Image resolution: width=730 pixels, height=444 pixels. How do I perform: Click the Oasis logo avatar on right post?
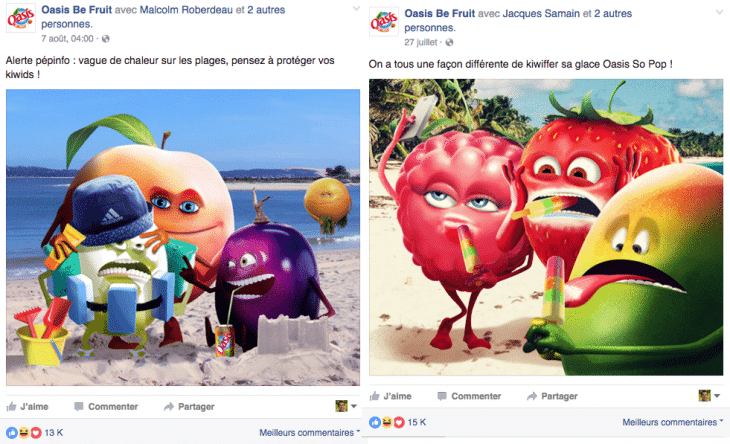384,22
